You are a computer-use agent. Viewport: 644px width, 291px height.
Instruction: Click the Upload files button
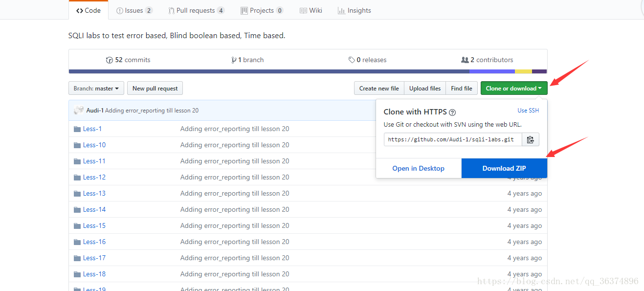coord(425,89)
